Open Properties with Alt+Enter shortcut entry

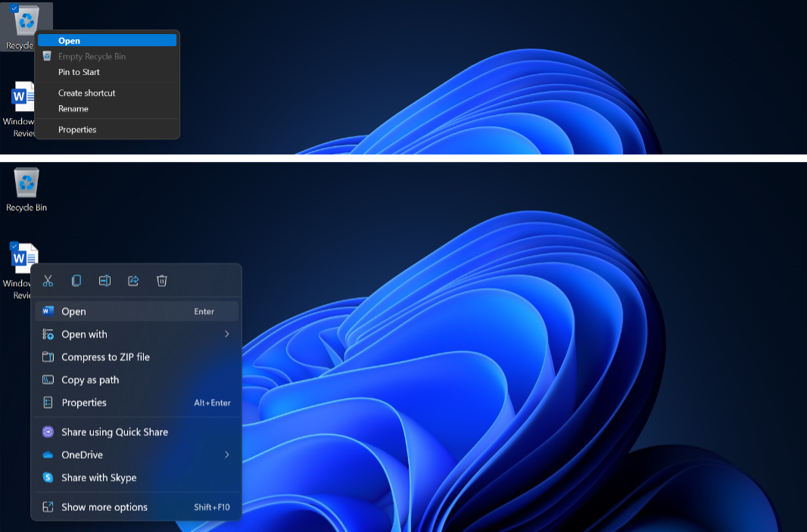click(x=136, y=403)
